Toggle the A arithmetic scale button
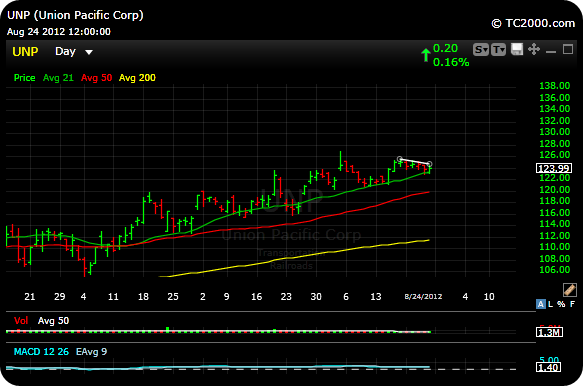This screenshot has width=583, height=386. tap(540, 304)
